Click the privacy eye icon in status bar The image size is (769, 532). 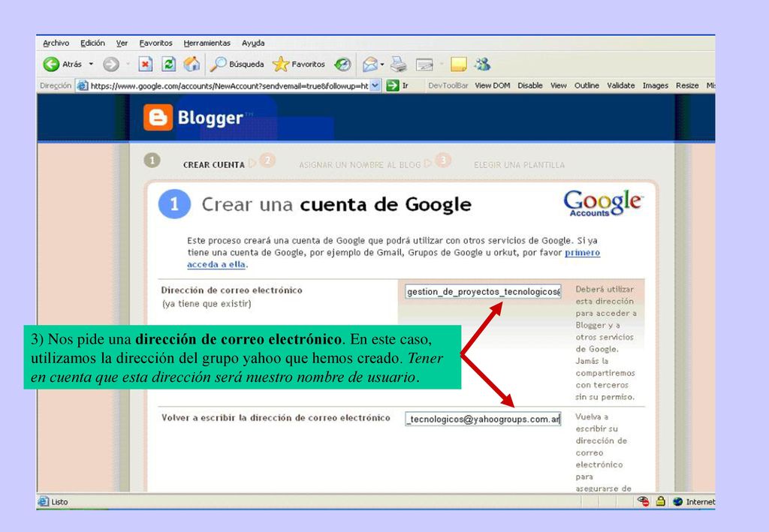point(643,501)
